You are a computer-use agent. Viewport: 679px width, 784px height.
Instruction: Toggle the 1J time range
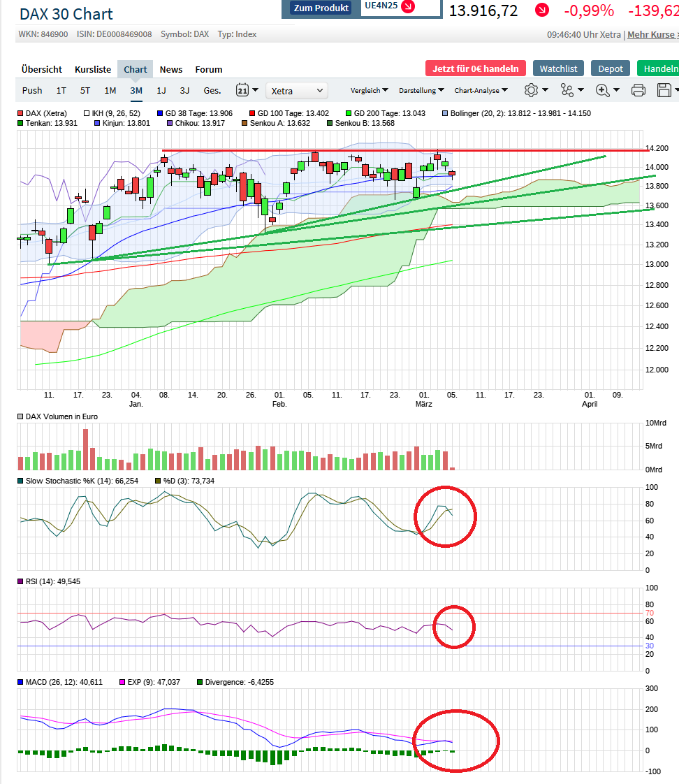point(161,90)
